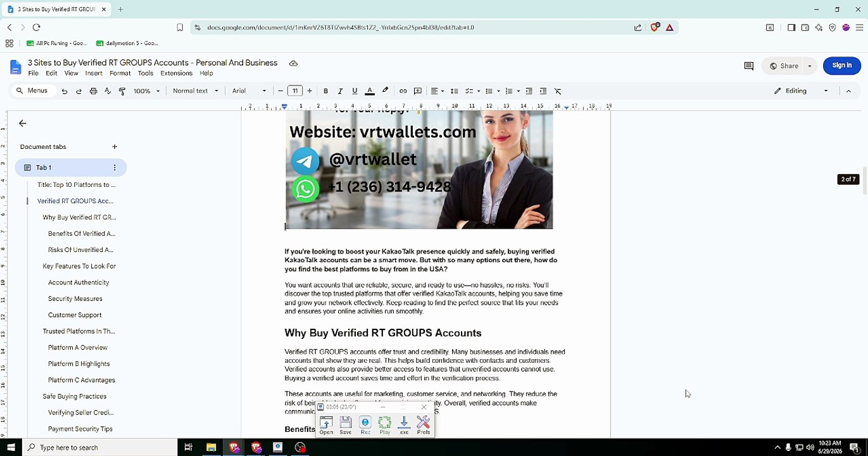Open the File menu
Image resolution: width=868 pixels, height=456 pixels.
coord(34,73)
